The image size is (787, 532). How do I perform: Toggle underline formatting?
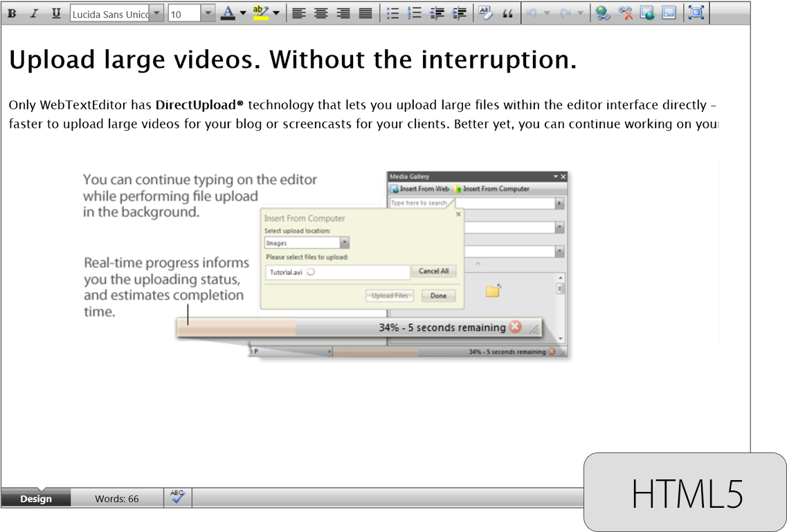[x=56, y=13]
